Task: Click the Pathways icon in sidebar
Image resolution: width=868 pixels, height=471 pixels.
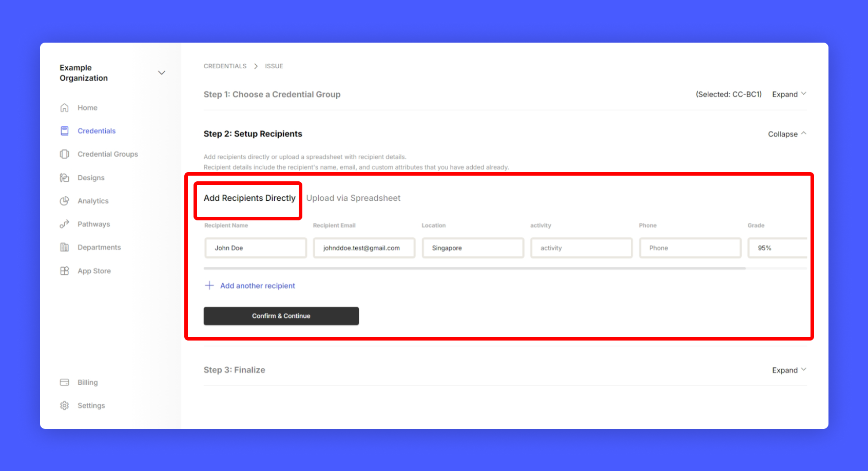Action: 65,224
